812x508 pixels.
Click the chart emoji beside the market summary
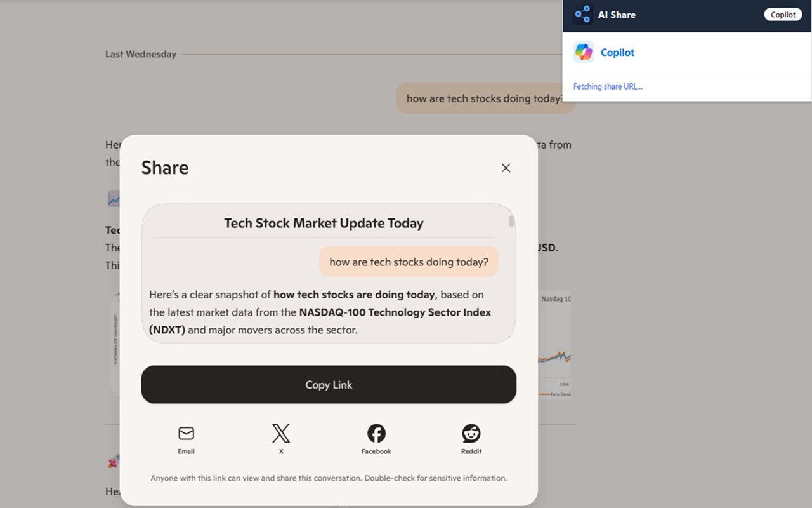pos(113,198)
